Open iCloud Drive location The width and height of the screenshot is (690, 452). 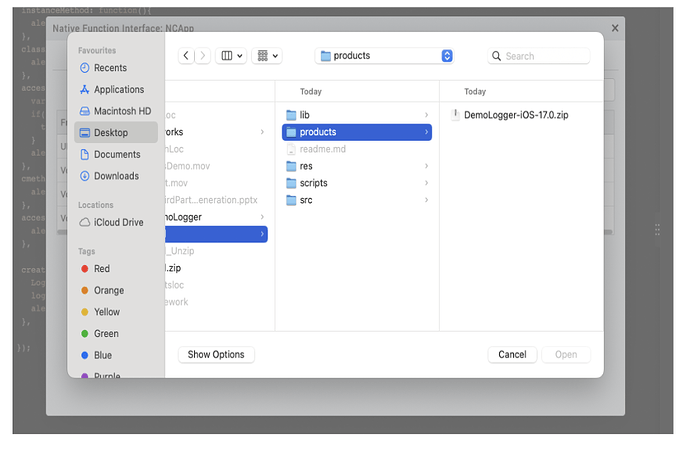point(116,222)
